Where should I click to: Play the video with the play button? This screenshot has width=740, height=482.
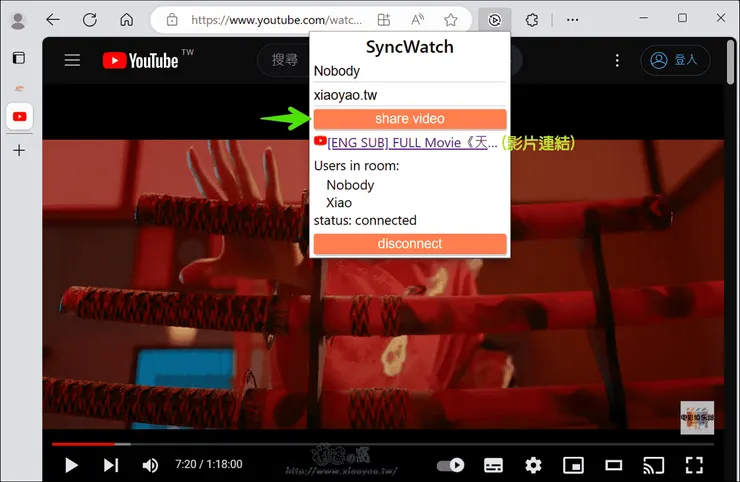coord(71,465)
